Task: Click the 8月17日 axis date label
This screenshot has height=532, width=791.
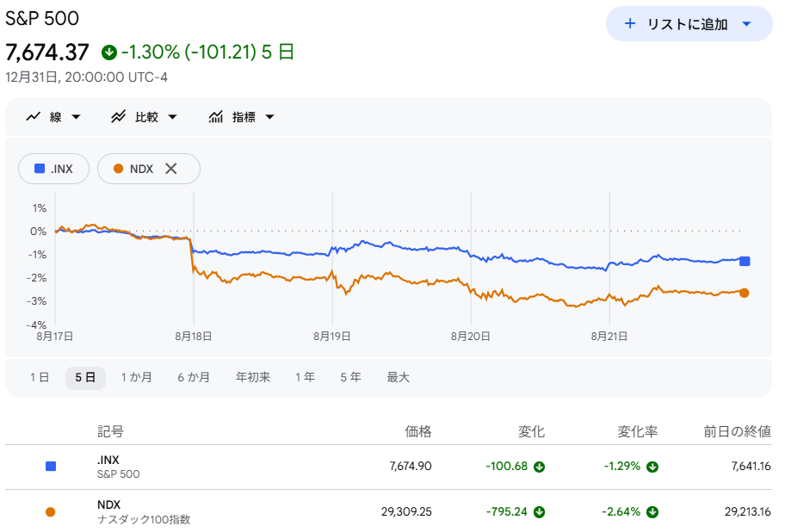Action: click(54, 337)
